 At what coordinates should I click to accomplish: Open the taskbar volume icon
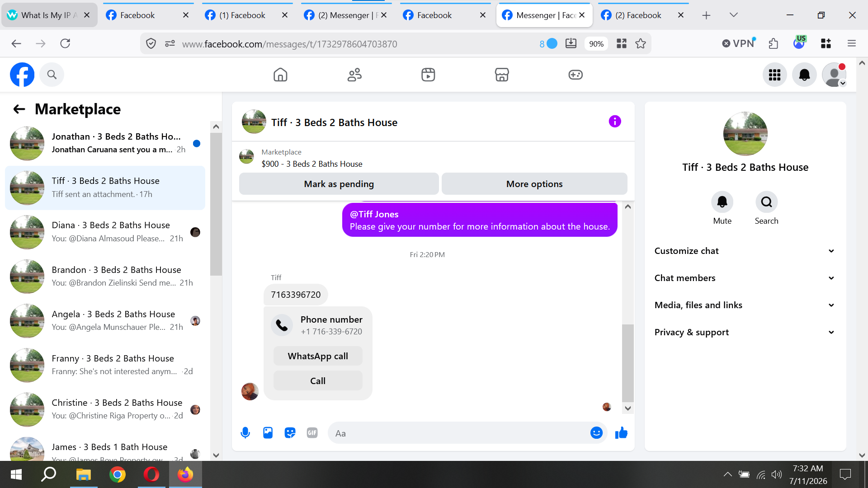coord(777,474)
